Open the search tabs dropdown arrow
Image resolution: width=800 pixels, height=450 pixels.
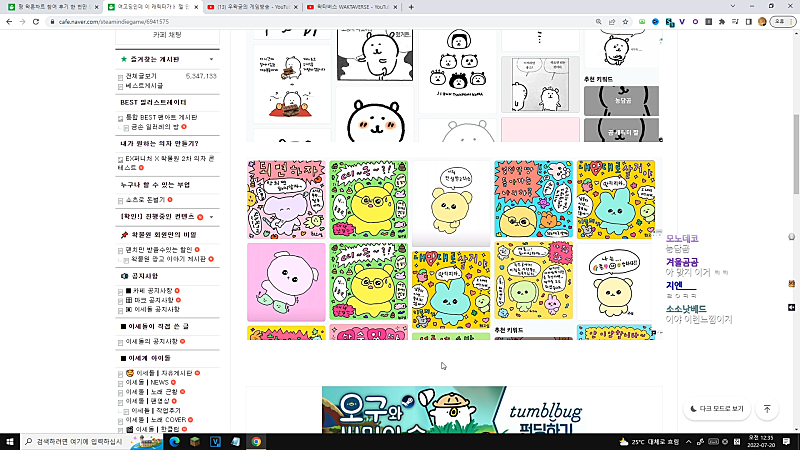733,6
